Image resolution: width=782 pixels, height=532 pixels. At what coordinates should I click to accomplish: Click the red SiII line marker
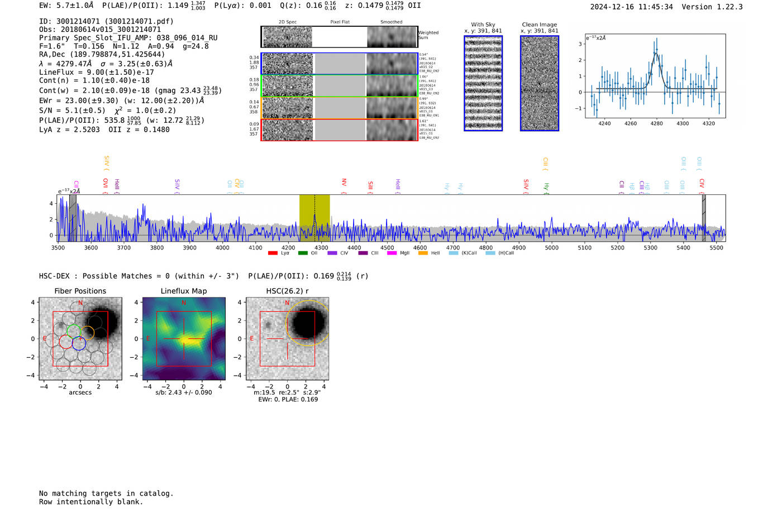pos(370,188)
